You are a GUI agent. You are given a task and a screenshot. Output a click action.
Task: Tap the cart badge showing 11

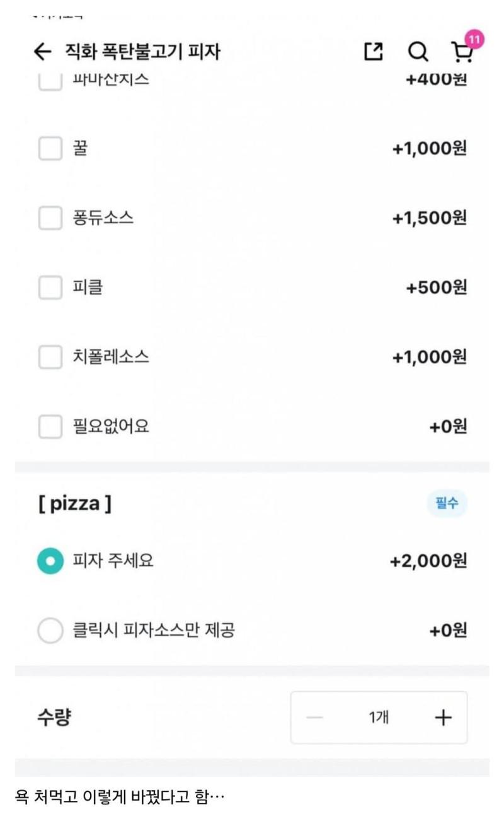[x=474, y=39]
